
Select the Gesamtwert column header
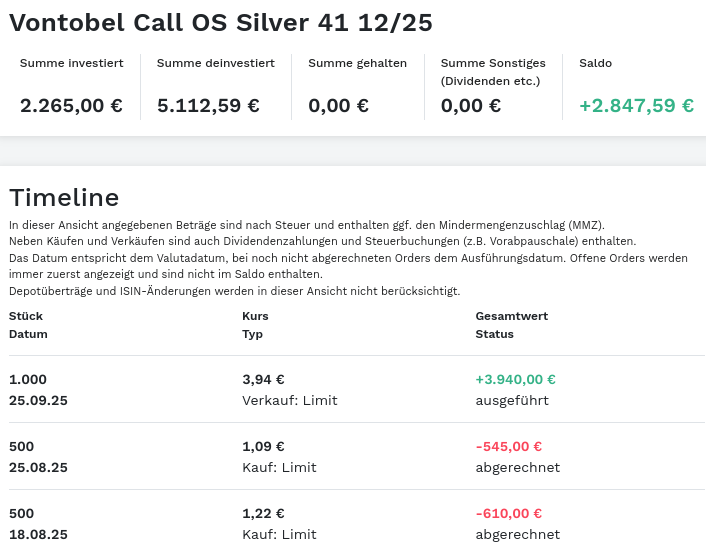pos(511,316)
